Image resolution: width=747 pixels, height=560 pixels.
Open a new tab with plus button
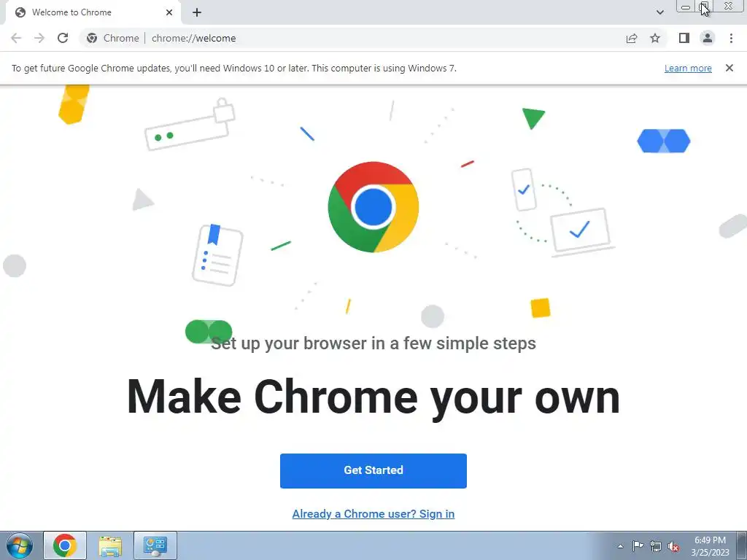click(x=197, y=12)
